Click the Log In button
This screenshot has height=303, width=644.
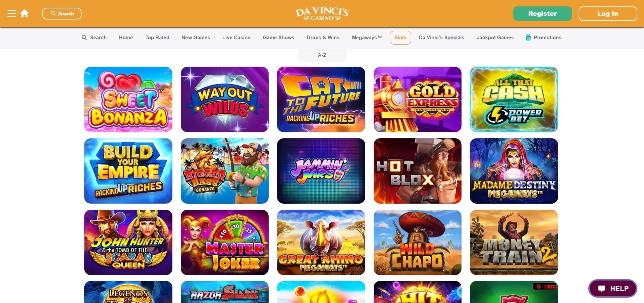click(x=608, y=14)
